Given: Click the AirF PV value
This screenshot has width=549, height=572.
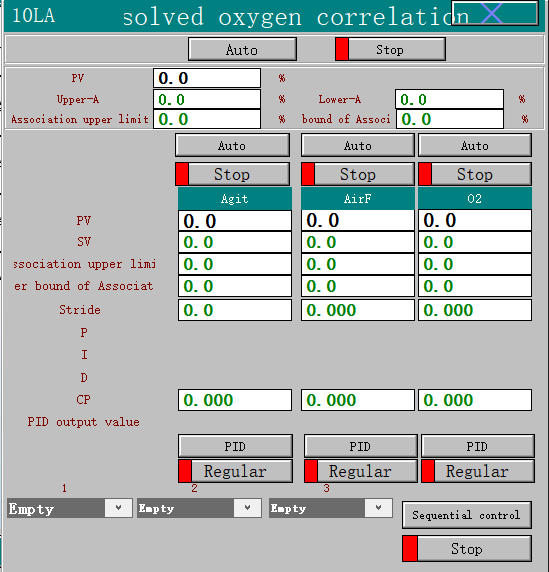Looking at the screenshot, I should [x=357, y=221].
